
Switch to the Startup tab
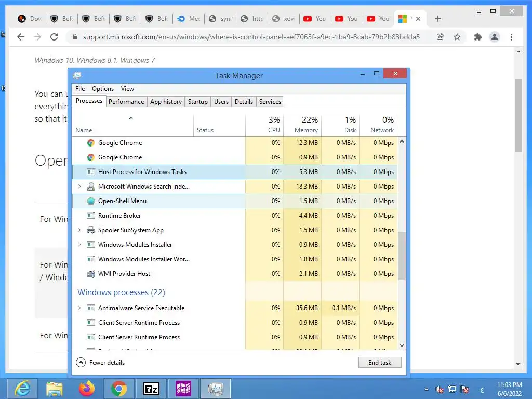tap(198, 102)
